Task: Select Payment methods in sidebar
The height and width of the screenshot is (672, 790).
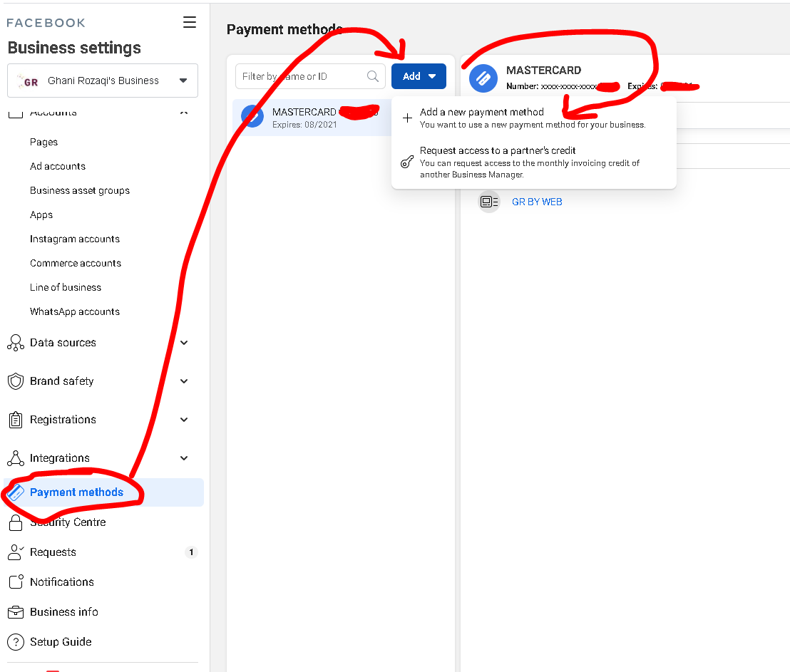Action: [x=104, y=492]
